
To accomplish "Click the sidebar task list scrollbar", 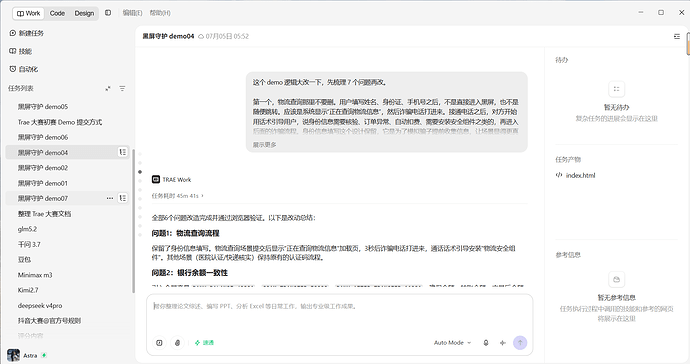I will 133,221.
